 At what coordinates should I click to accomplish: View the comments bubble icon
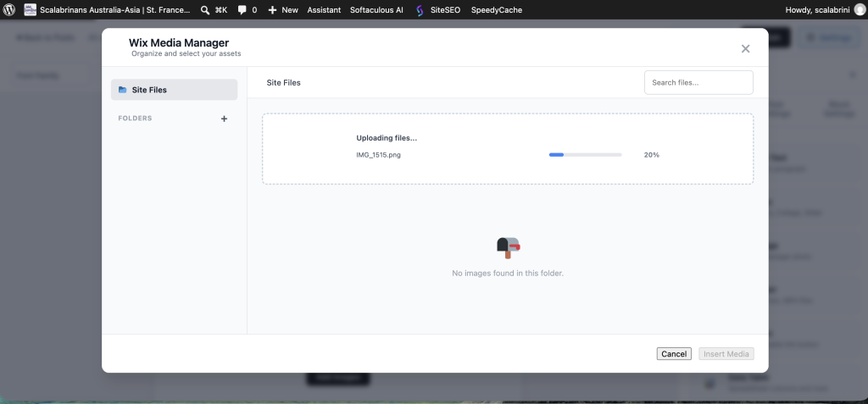pos(242,10)
